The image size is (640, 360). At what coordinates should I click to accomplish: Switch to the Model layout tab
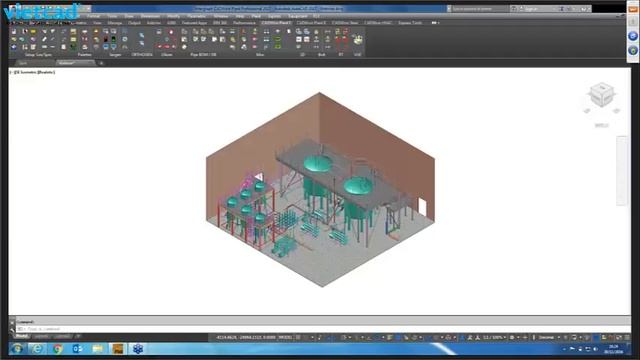pos(22,336)
